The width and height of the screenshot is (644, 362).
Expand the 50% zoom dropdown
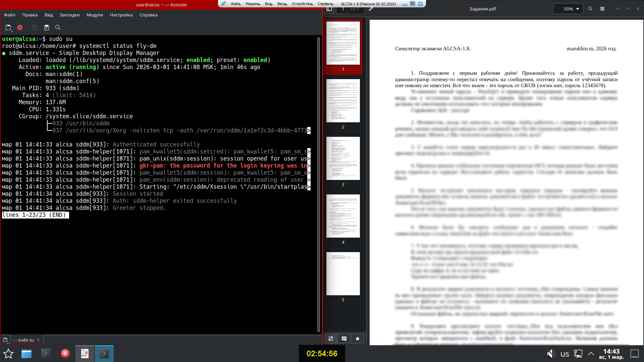click(578, 9)
